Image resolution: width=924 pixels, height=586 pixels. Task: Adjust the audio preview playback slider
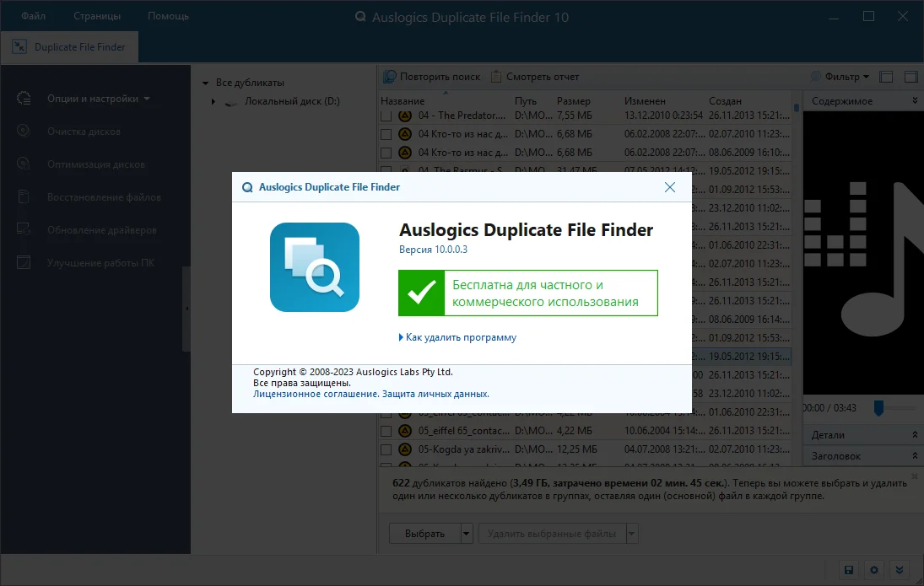(878, 407)
